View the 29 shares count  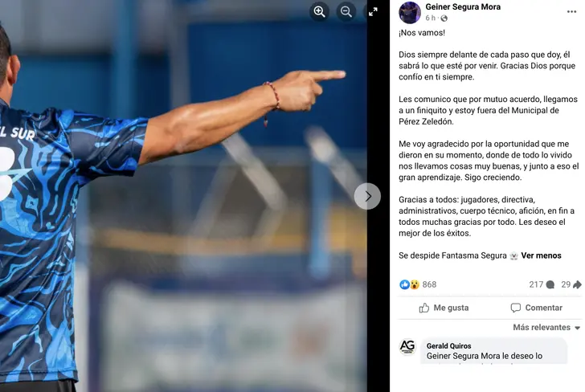tap(571, 284)
